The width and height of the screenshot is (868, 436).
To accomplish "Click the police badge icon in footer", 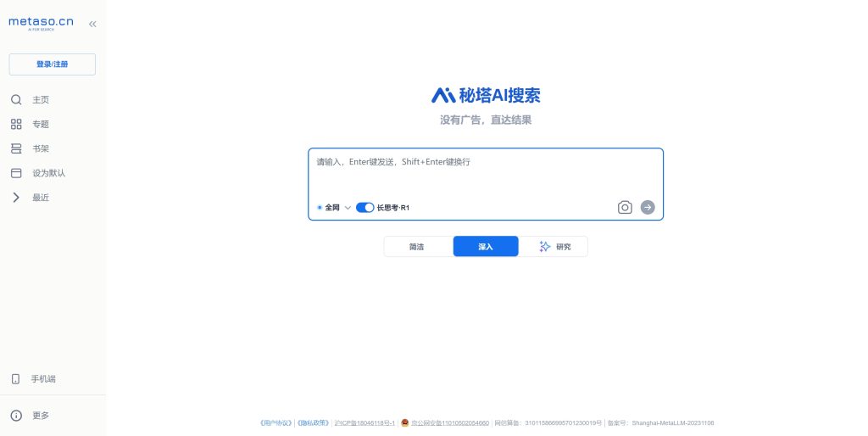I will [x=404, y=422].
